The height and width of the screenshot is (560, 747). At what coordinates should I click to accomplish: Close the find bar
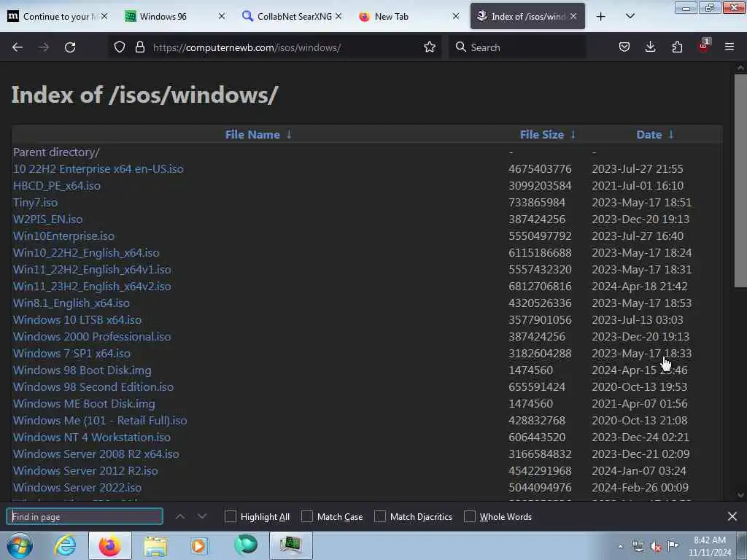click(732, 517)
